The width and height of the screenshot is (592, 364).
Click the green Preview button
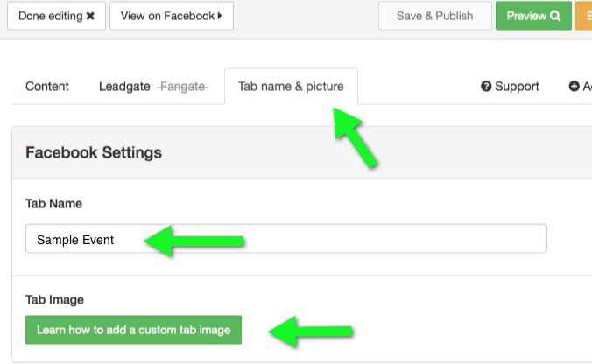[x=533, y=16]
